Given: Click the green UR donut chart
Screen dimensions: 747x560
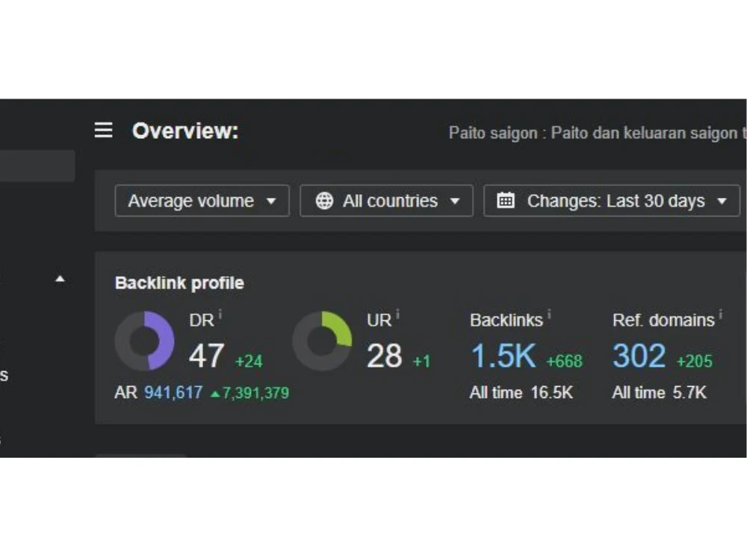Looking at the screenshot, I should click(x=322, y=341).
